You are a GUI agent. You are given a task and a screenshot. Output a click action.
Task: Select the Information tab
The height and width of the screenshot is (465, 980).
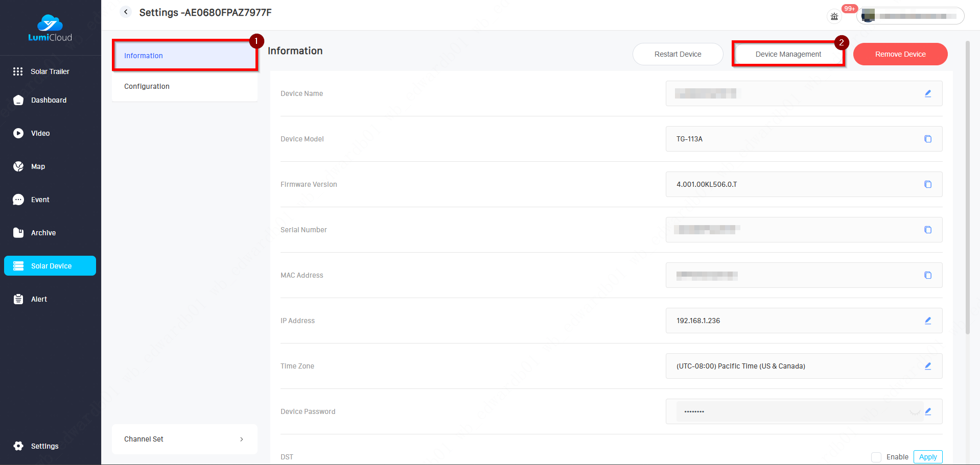coord(144,56)
